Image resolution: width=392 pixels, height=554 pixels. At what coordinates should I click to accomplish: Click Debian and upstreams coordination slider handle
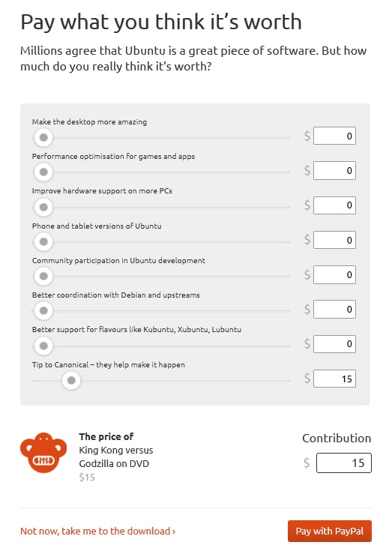pyautogui.click(x=43, y=310)
